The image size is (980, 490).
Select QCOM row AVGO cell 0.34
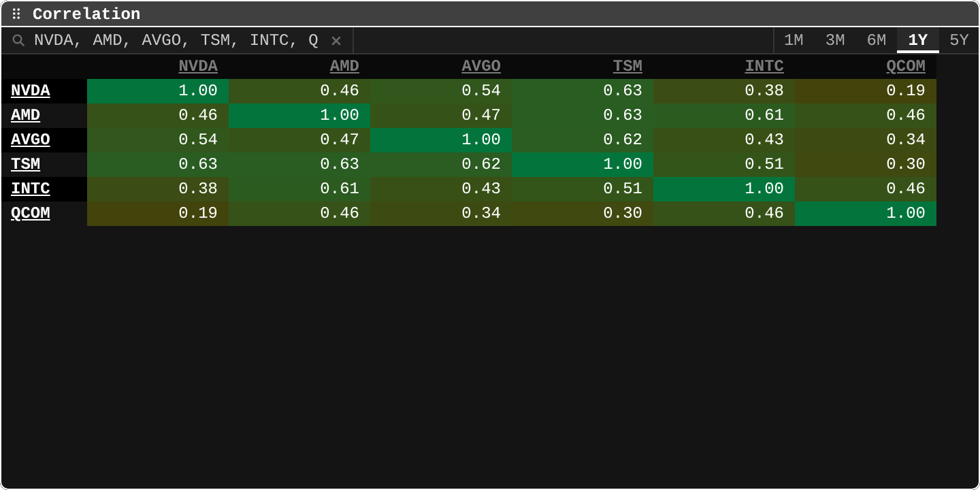[441, 214]
